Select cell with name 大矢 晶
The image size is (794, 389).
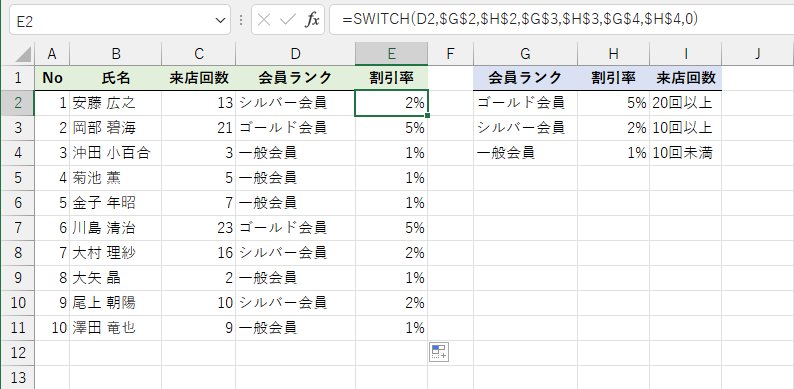click(116, 278)
